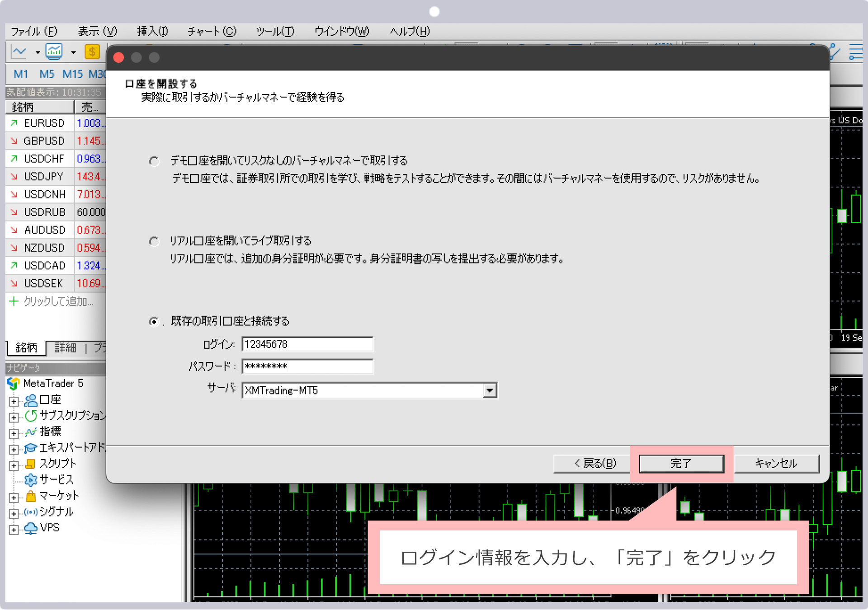Select the USDSEK symbol row
Viewport: 868px width, 610px height.
point(56,284)
